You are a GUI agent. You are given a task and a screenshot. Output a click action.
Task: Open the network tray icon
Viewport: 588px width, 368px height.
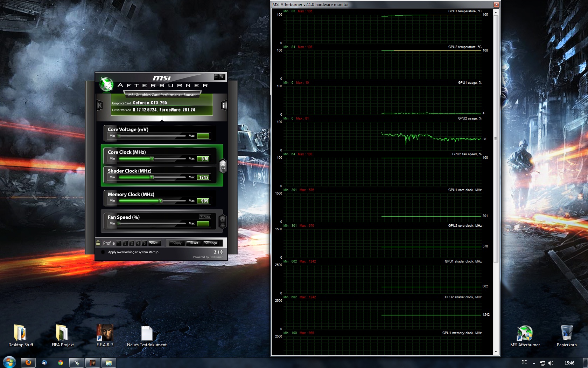pos(542,363)
